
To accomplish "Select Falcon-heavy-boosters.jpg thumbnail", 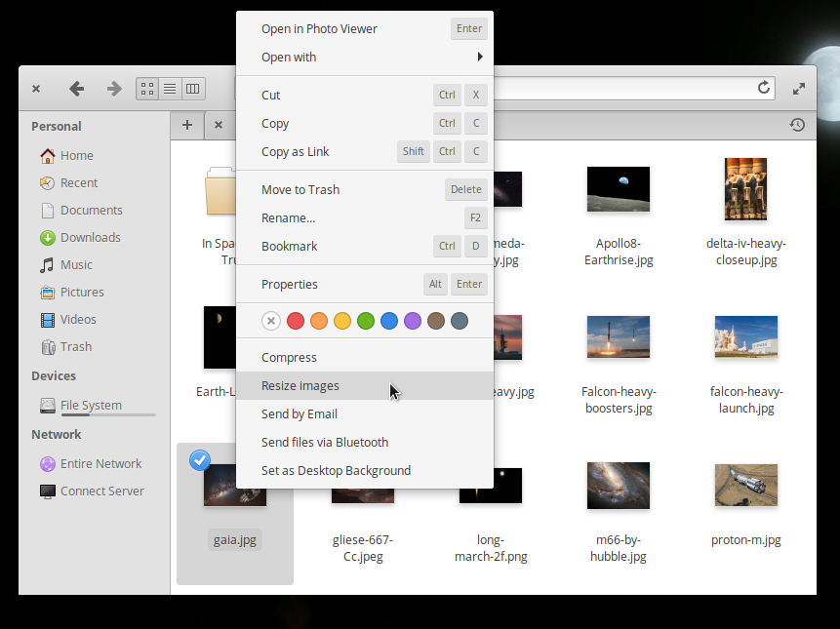I will tap(619, 337).
